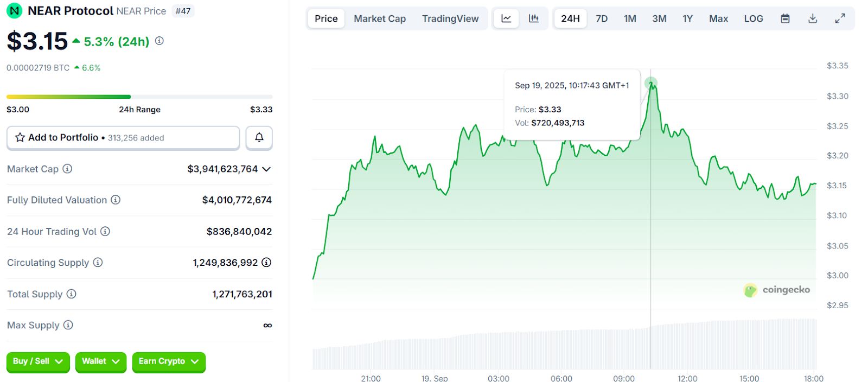868x382 pixels.
Task: Open the calendar date range icon
Action: pos(785,18)
